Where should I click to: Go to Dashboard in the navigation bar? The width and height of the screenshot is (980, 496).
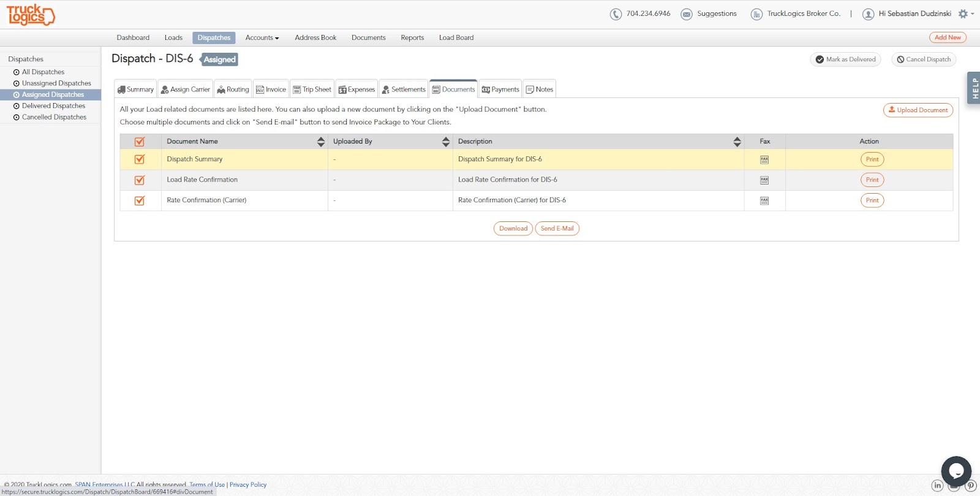pos(133,38)
